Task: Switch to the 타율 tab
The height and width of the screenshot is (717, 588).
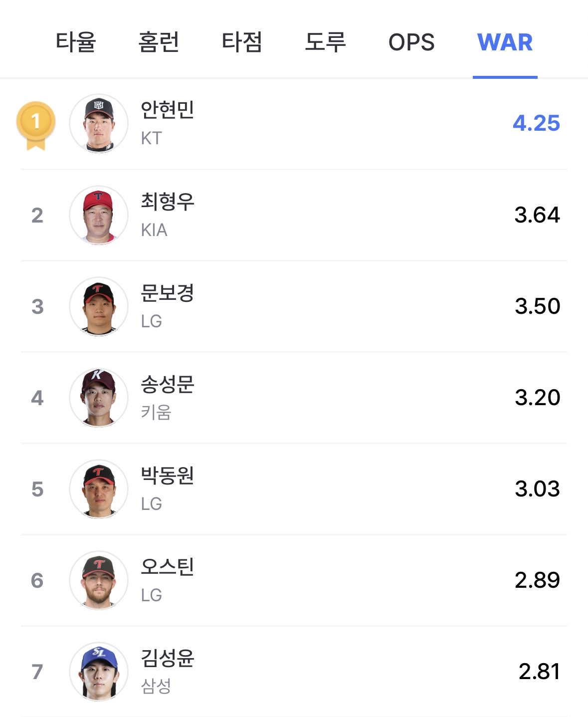Action: pos(76,42)
